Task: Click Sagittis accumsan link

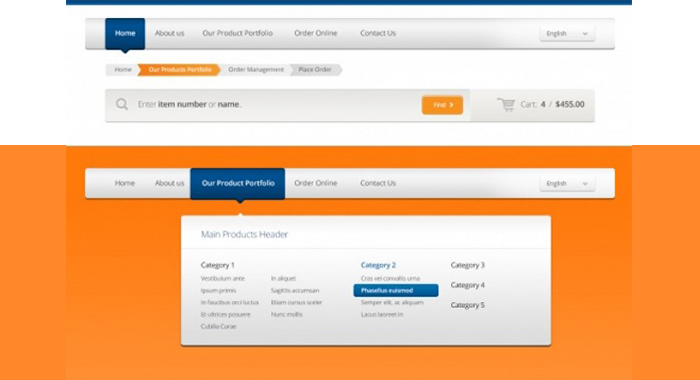Action: [295, 290]
